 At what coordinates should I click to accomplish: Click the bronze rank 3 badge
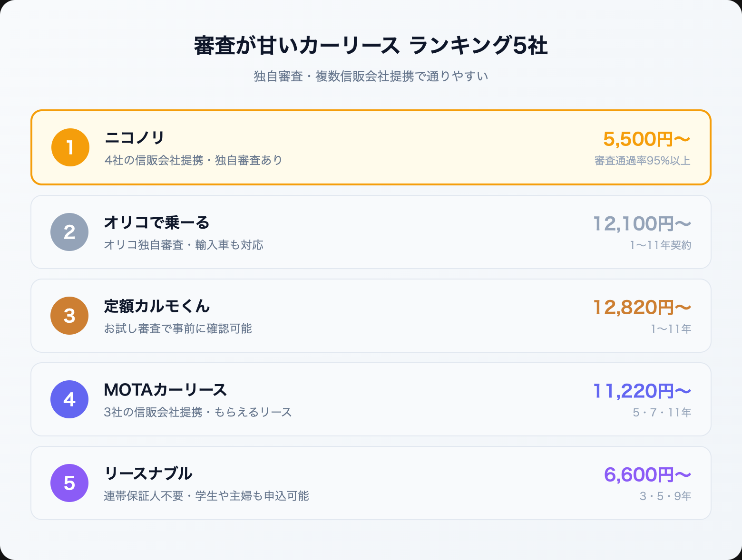pyautogui.click(x=69, y=316)
